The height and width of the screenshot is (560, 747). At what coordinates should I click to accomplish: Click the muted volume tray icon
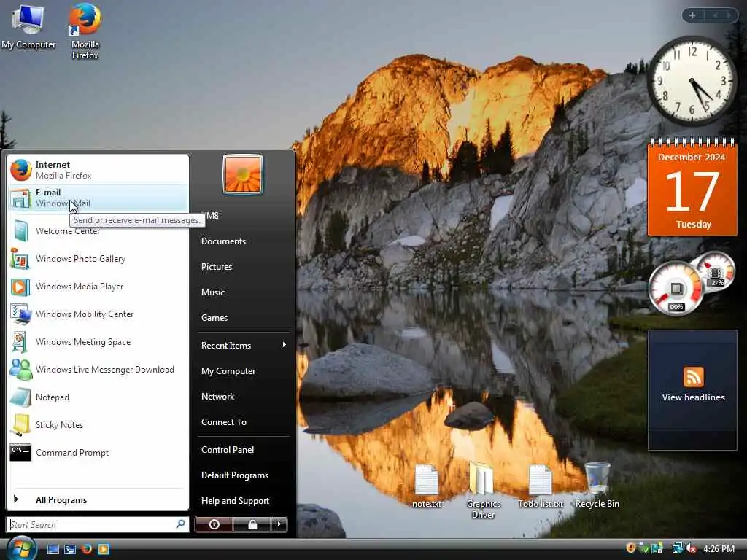coord(692,548)
